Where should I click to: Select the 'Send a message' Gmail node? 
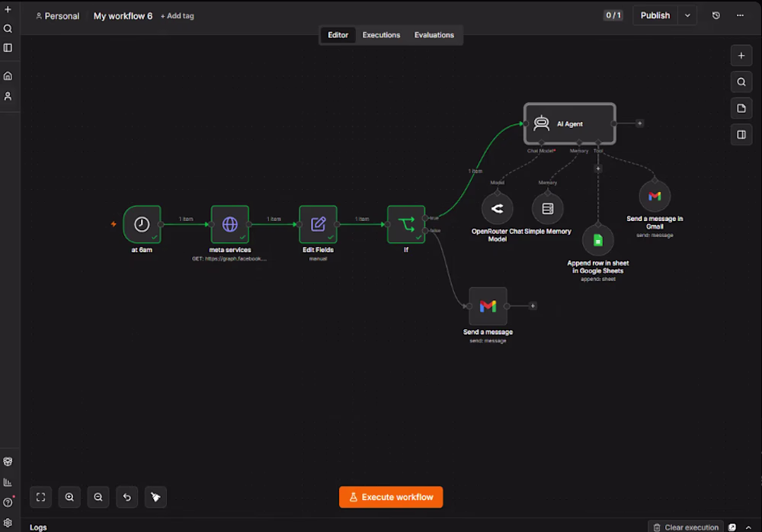coord(488,306)
